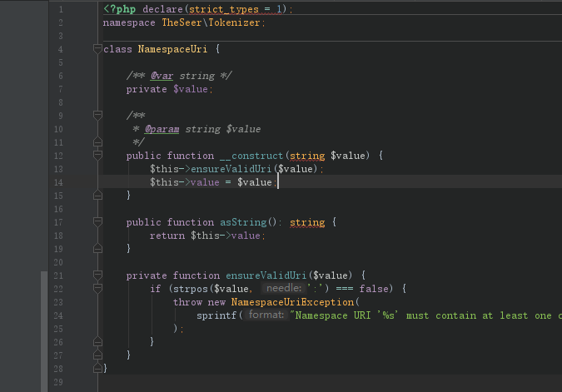Image resolution: width=562 pixels, height=392 pixels.
Task: Collapse the docblock fold marker on line 9
Action: point(97,116)
